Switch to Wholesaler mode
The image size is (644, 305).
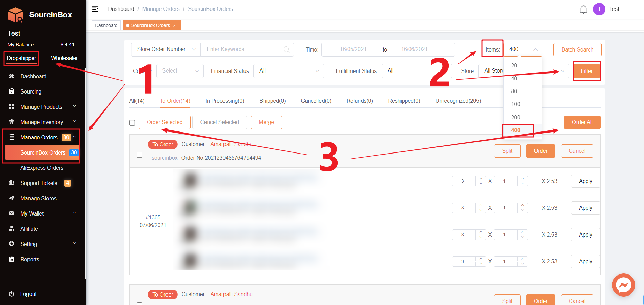click(64, 58)
